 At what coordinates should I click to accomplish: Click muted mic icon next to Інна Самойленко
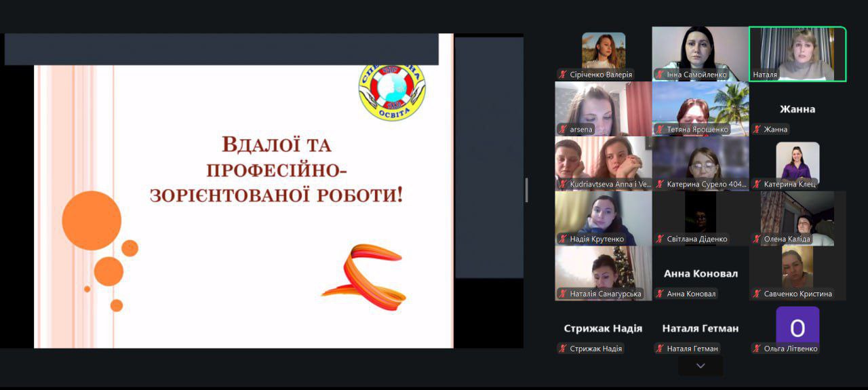(x=660, y=75)
